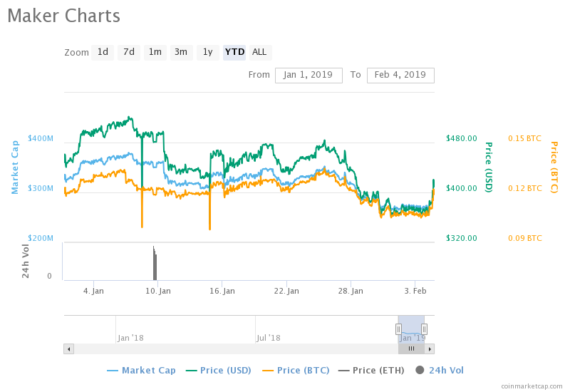Toggle the Market Cap series in the legend

(141, 370)
